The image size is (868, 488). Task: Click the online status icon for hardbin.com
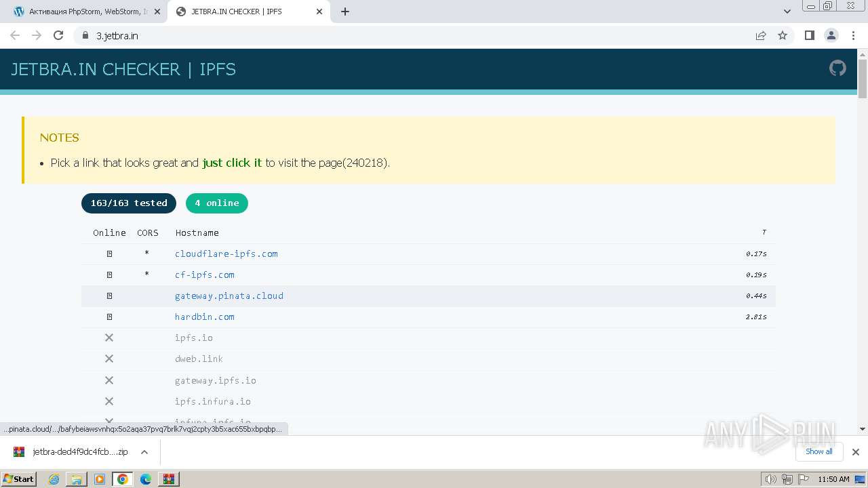[x=109, y=317]
